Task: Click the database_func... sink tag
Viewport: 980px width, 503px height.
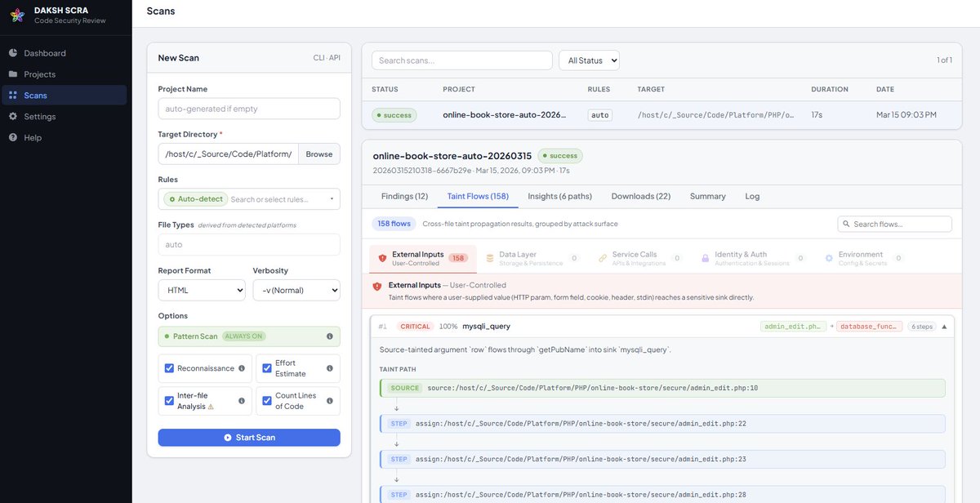Action: click(870, 327)
